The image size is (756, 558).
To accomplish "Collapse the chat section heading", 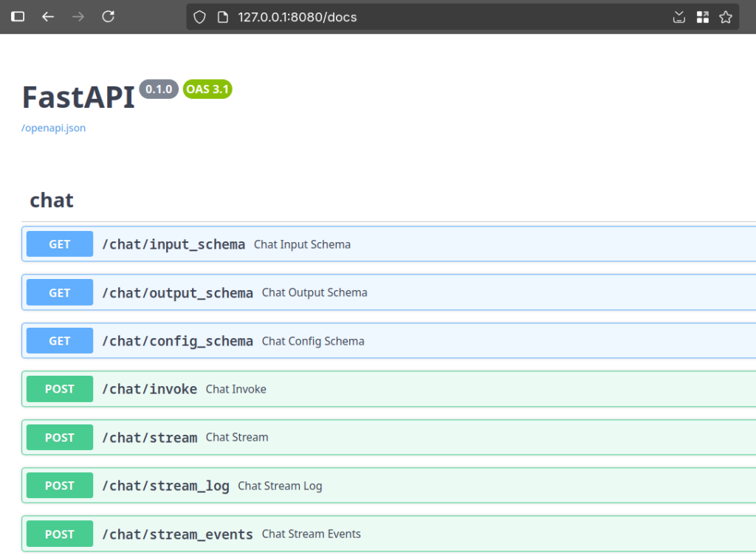I will (x=52, y=200).
